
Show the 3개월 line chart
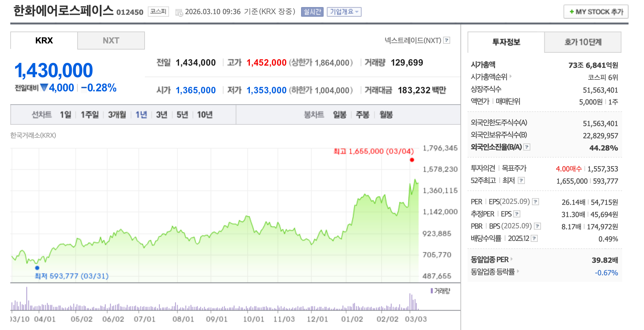click(x=117, y=115)
